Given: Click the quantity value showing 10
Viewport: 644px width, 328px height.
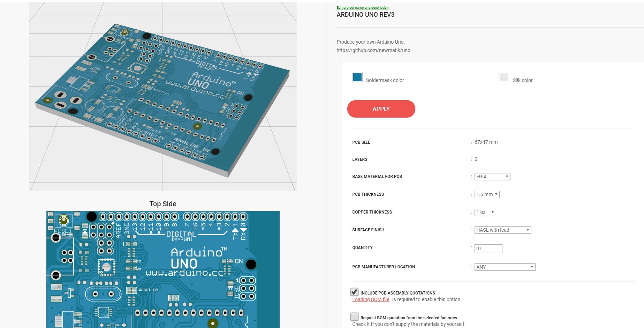Looking at the screenshot, I should [x=478, y=248].
